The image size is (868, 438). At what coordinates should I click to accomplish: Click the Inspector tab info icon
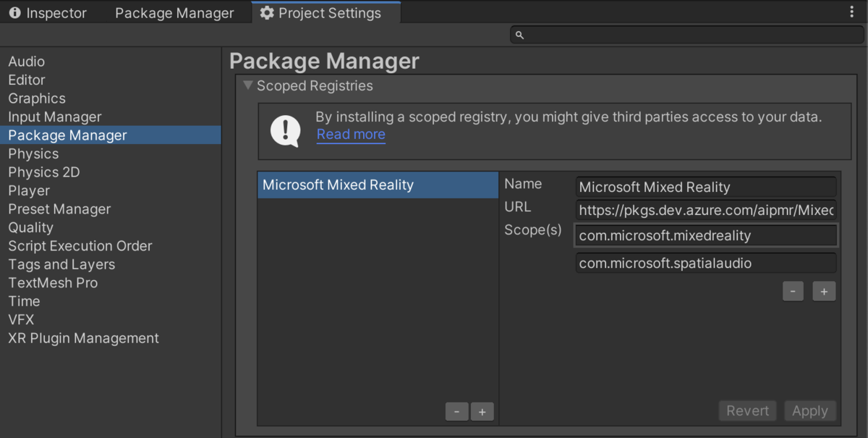[14, 13]
